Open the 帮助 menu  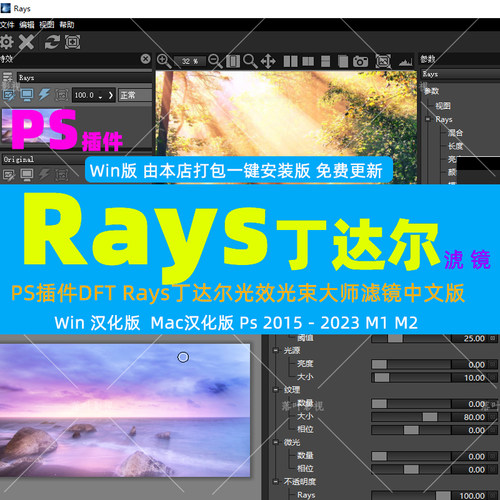tap(67, 25)
